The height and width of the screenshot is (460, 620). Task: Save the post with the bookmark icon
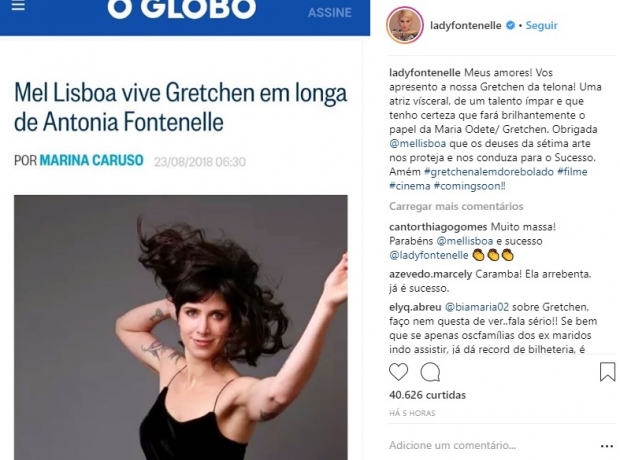pyautogui.click(x=607, y=372)
